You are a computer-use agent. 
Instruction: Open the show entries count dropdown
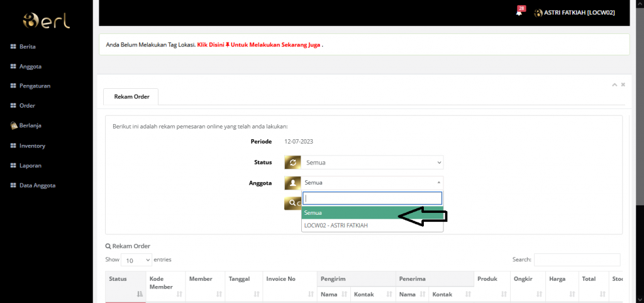136,260
